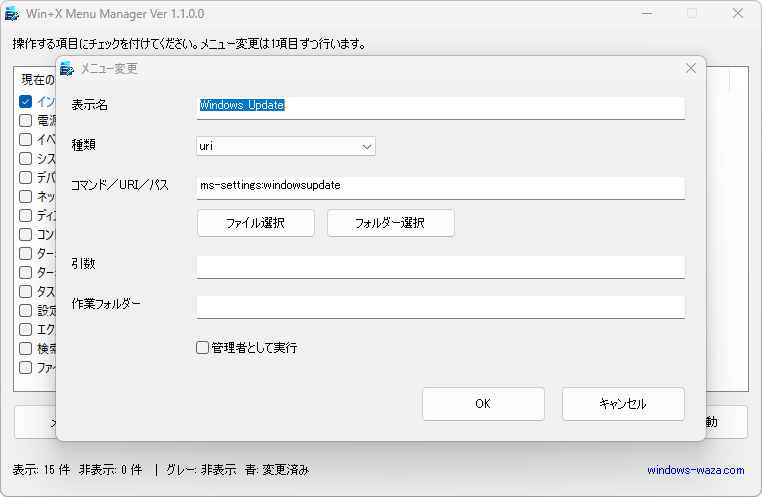Open the windows-waza.com link

[x=695, y=470]
